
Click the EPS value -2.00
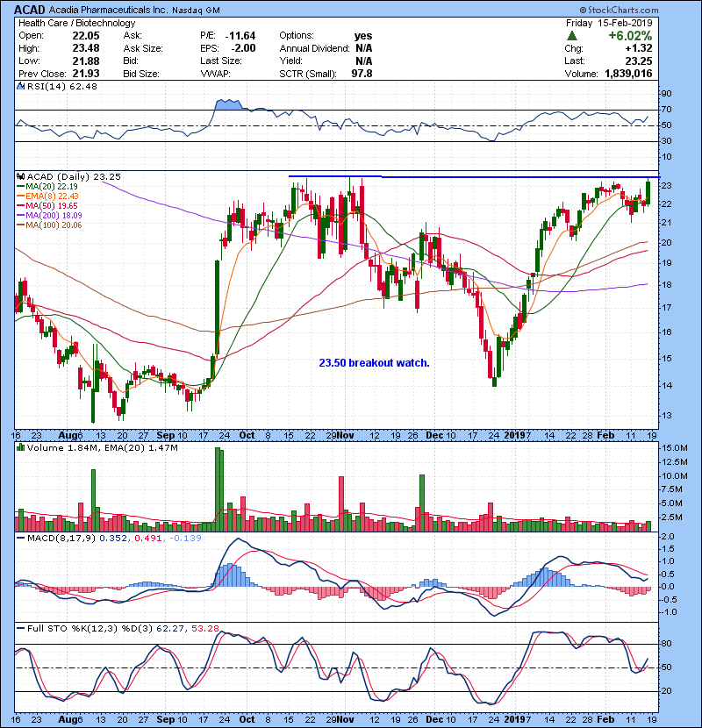click(x=243, y=48)
